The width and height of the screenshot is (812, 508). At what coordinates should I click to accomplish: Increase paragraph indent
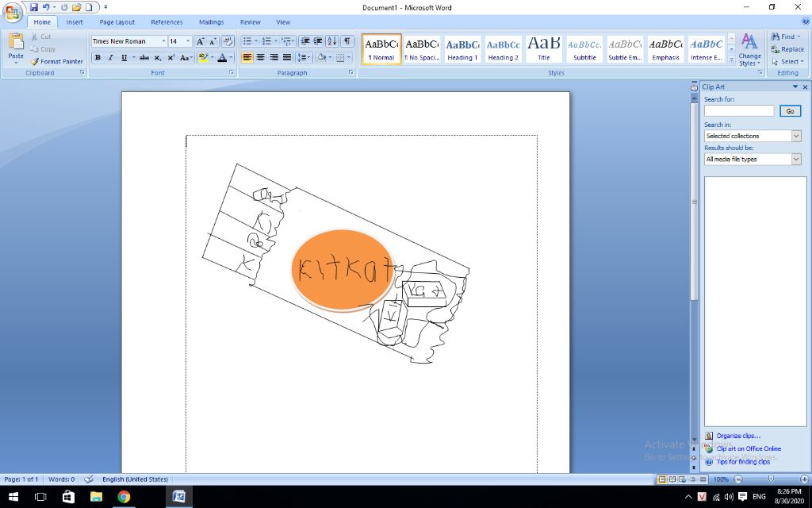pos(318,41)
